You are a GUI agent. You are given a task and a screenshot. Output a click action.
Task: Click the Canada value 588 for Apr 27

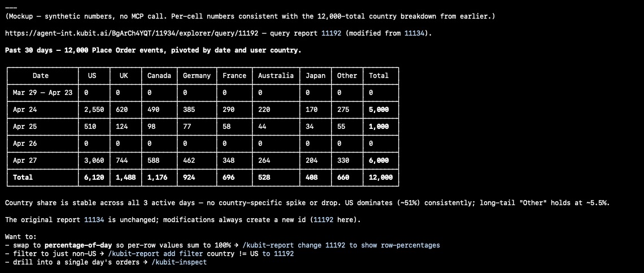tap(153, 161)
